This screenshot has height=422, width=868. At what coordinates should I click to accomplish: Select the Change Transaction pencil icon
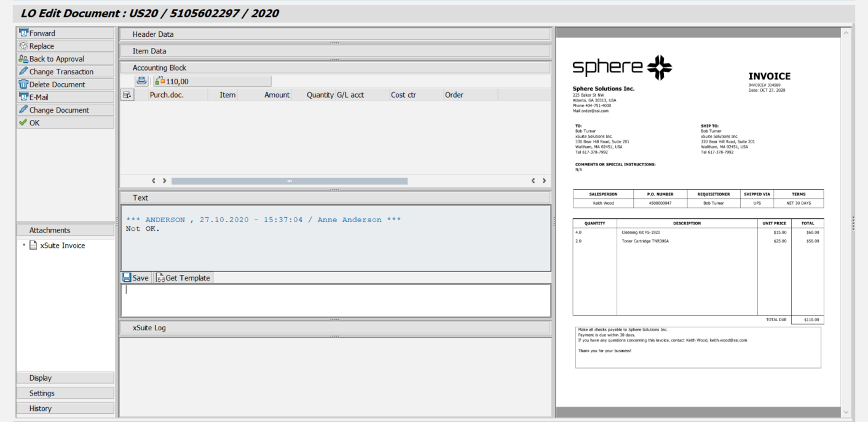click(23, 71)
